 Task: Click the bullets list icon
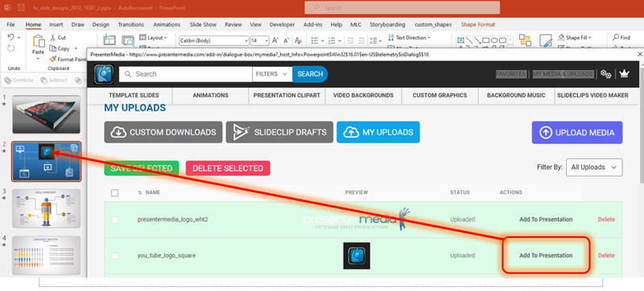[x=315, y=40]
